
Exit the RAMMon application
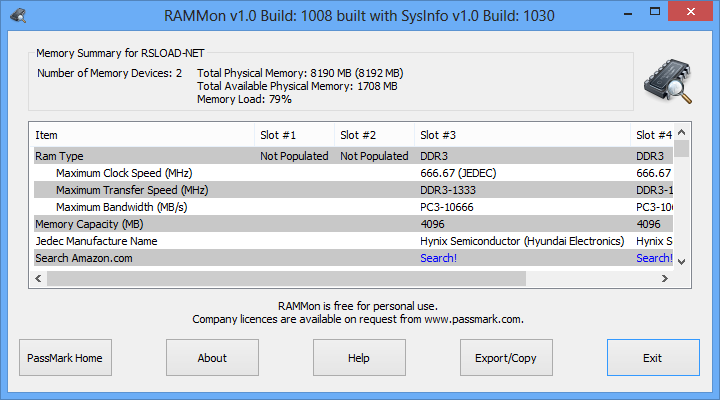652,358
